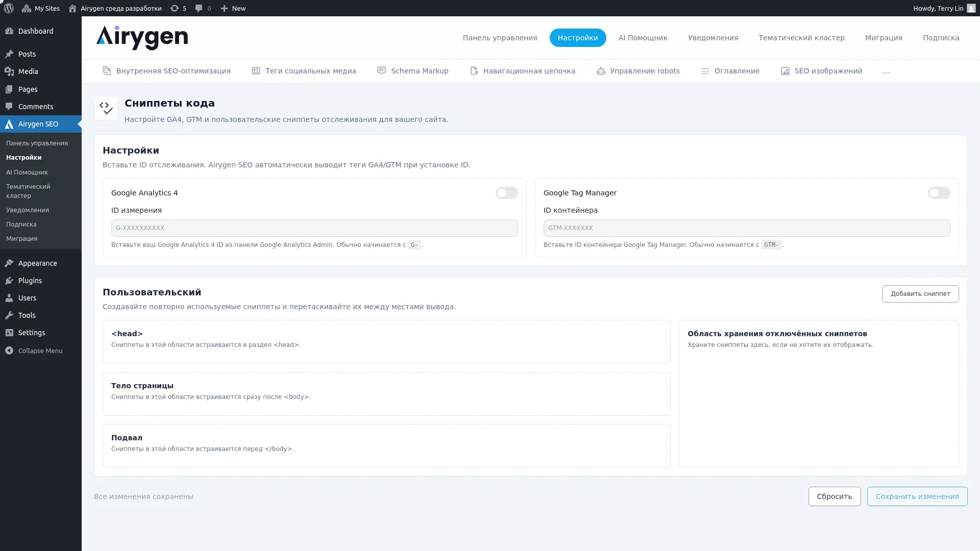
Task: Open My Sites network menu
Action: [x=41, y=8]
